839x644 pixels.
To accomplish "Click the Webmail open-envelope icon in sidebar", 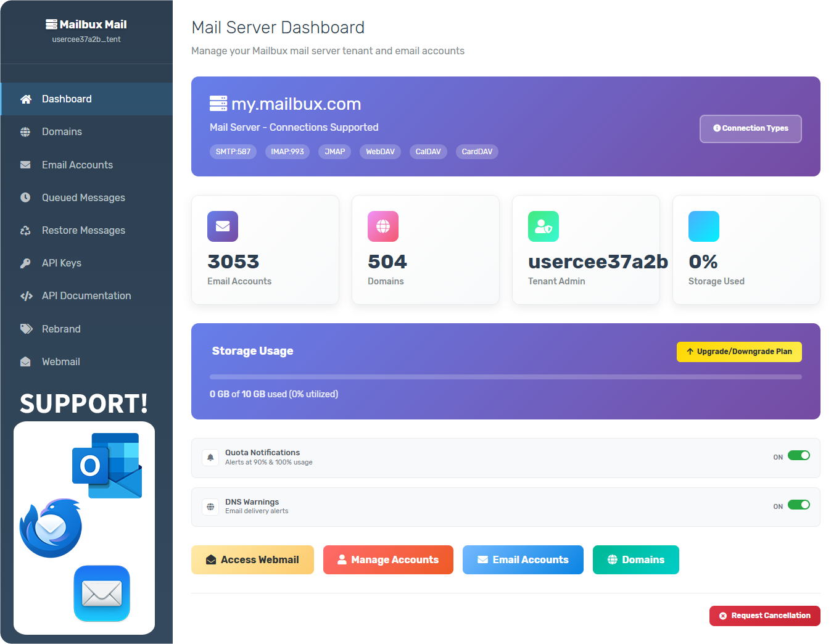I will tap(25, 361).
